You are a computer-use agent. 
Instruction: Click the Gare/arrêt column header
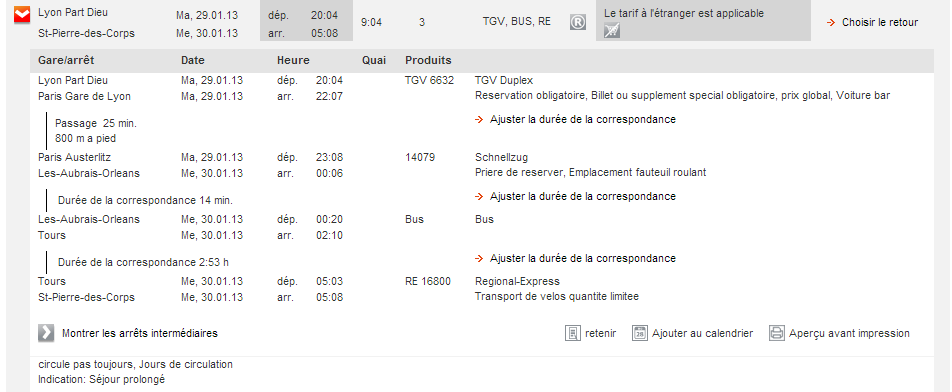[x=66, y=61]
